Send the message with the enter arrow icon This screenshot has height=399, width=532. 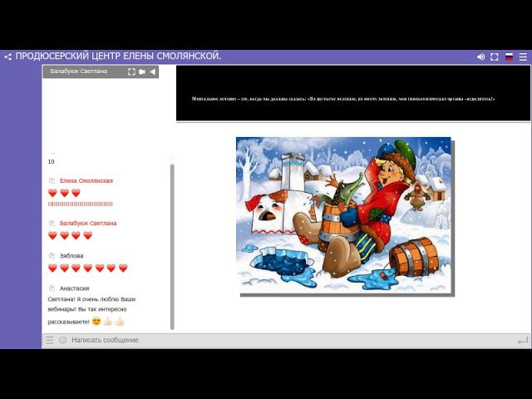click(523, 340)
